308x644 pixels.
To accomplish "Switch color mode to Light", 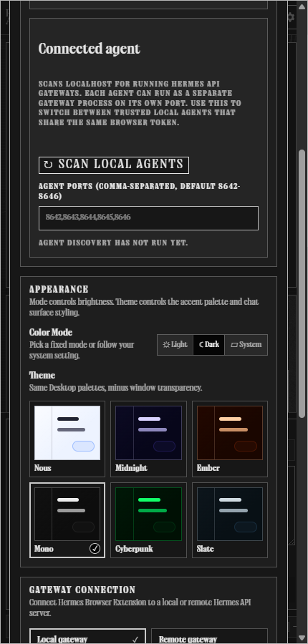I will click(175, 345).
